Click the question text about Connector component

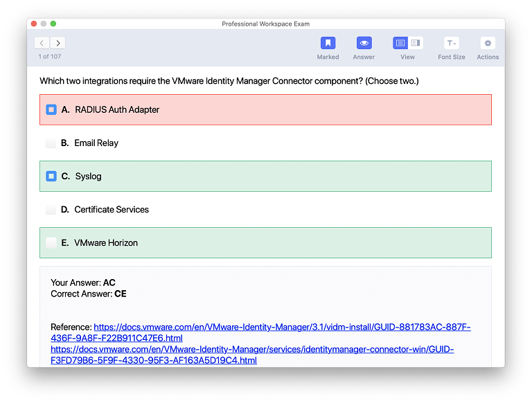[229, 81]
